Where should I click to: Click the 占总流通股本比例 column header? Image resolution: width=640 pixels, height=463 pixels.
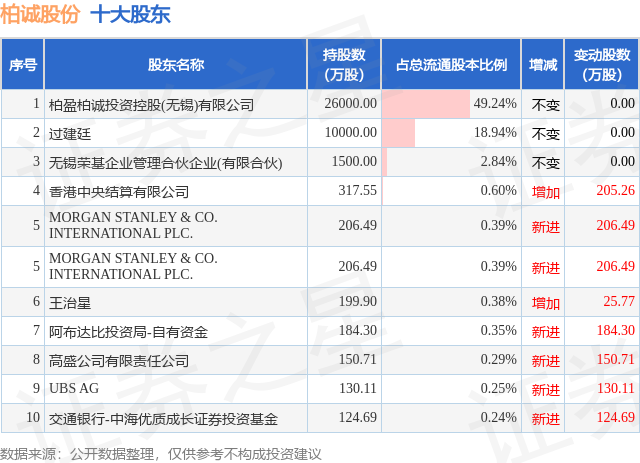click(x=451, y=65)
